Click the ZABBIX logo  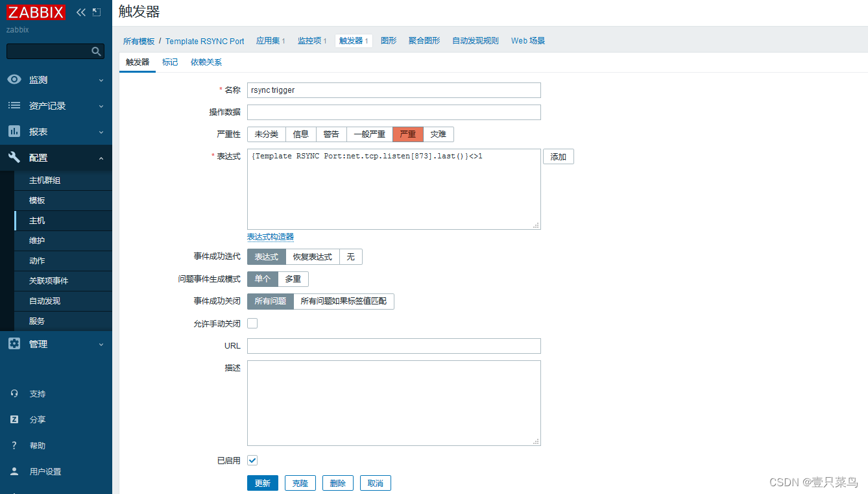pyautogui.click(x=36, y=12)
